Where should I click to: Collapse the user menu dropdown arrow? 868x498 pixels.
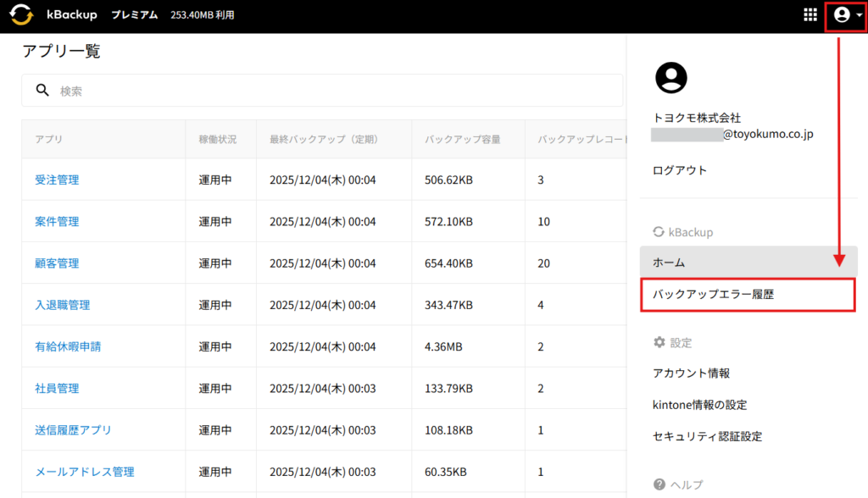858,16
